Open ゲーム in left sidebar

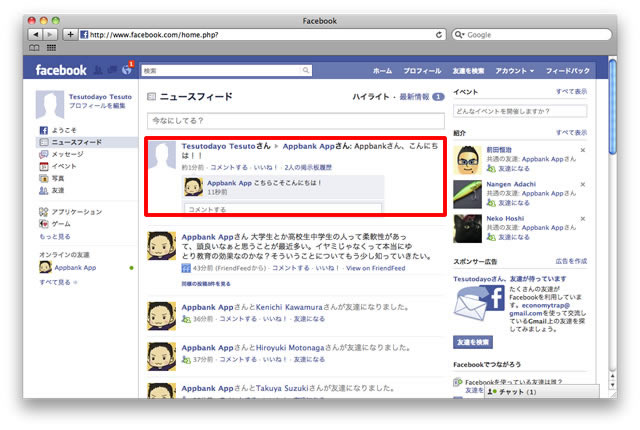[55, 224]
